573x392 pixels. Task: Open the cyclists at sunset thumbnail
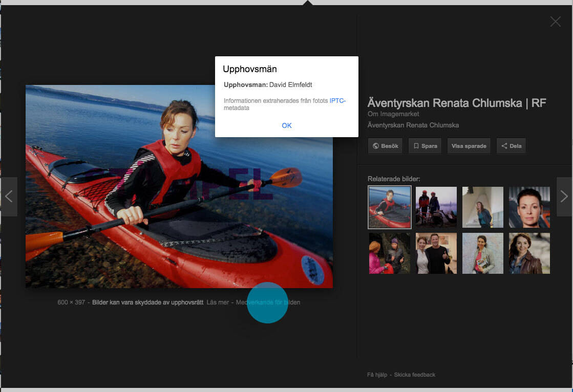436,207
